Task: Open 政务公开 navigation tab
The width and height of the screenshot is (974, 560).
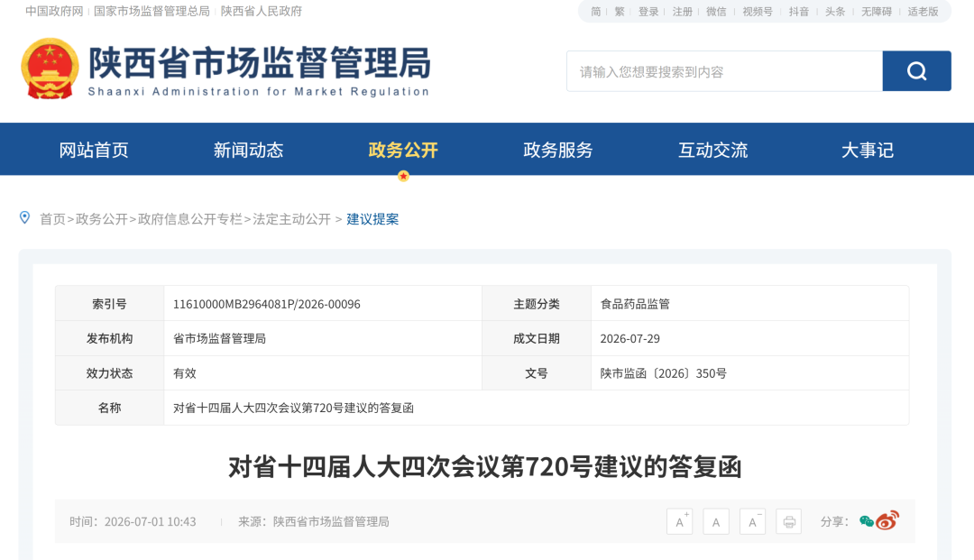Action: pos(403,150)
